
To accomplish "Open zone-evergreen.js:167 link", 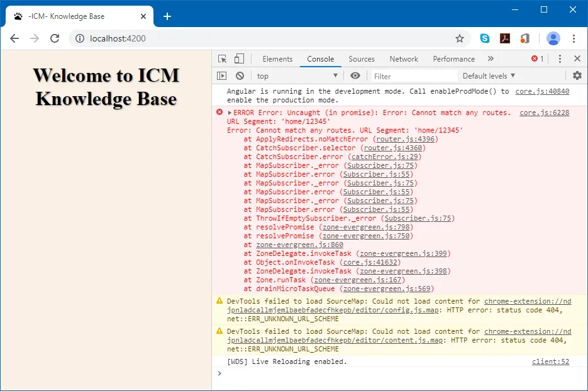I will [x=358, y=280].
